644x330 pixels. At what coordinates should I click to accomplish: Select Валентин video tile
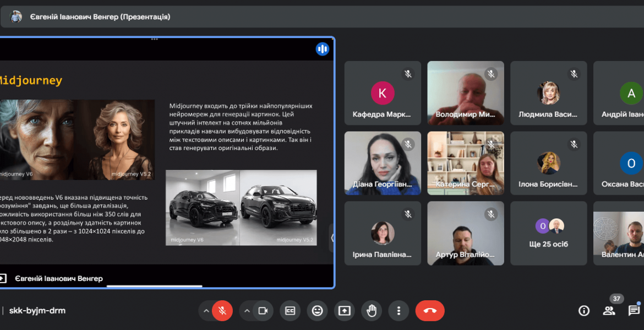[x=619, y=233]
